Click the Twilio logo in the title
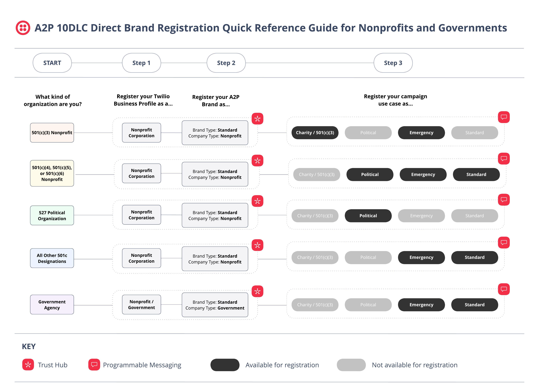 tap(23, 28)
